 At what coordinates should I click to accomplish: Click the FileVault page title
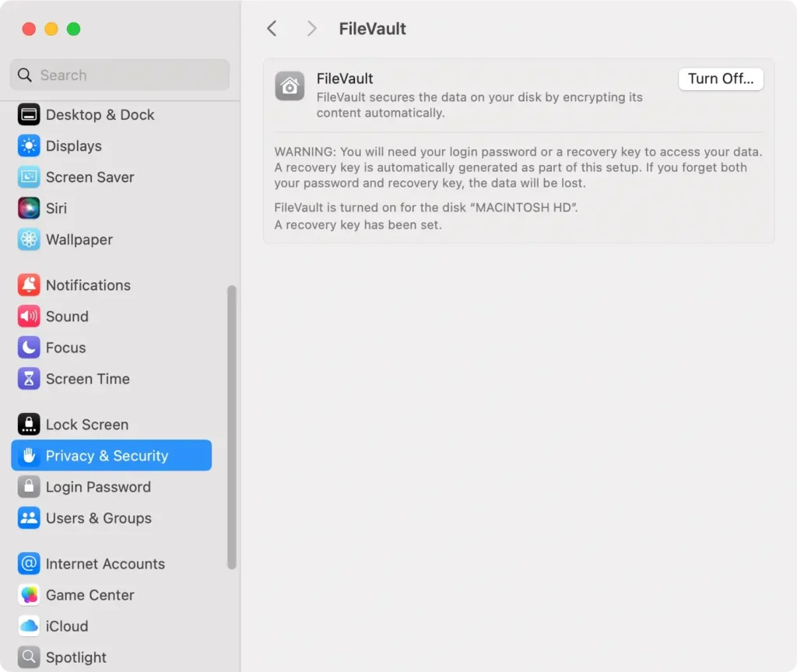373,29
